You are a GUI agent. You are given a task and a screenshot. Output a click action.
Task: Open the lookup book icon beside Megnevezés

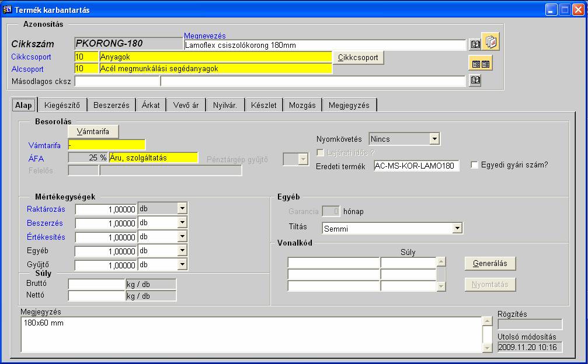[x=475, y=44]
